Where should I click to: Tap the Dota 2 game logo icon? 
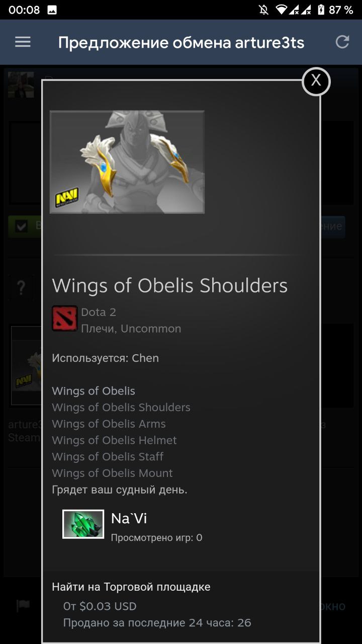tap(64, 318)
